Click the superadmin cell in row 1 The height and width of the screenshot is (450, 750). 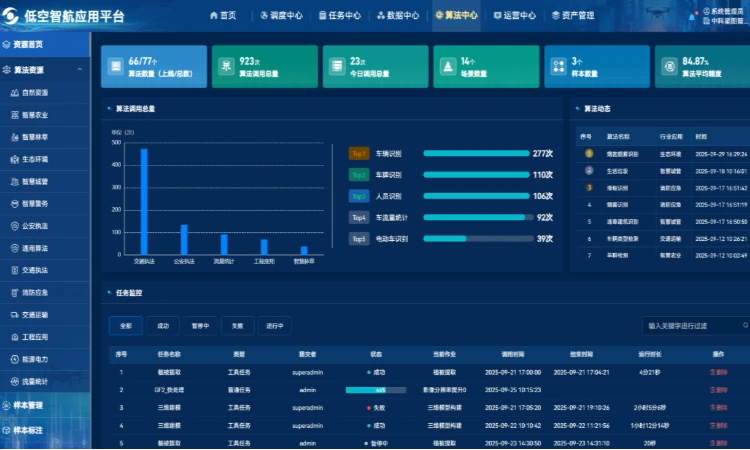pyautogui.click(x=308, y=372)
